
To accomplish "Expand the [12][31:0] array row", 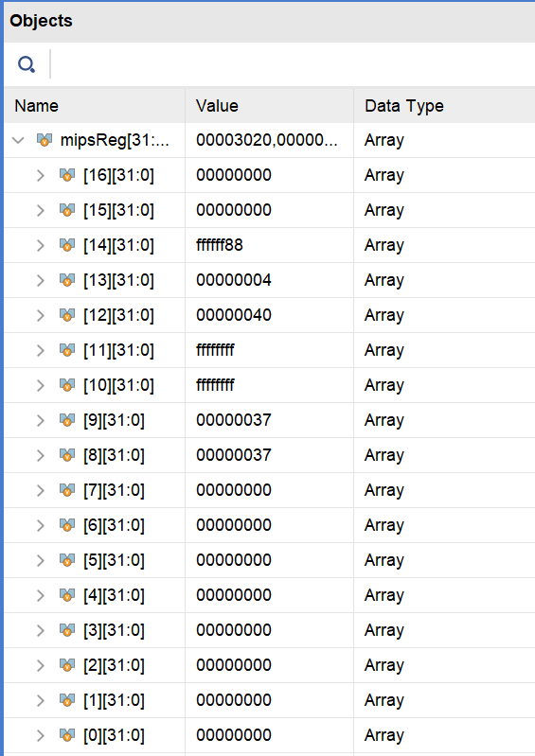I will 41,315.
